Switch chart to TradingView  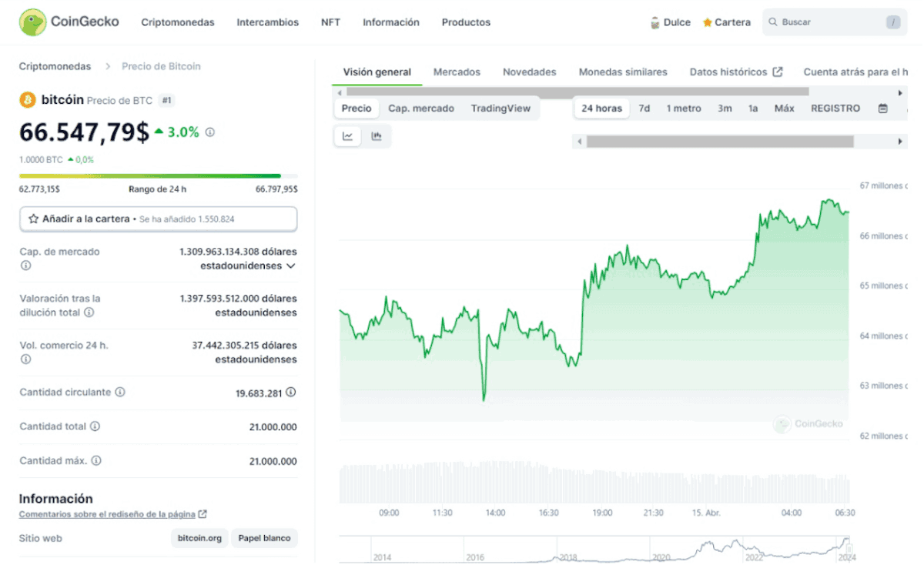click(x=500, y=109)
